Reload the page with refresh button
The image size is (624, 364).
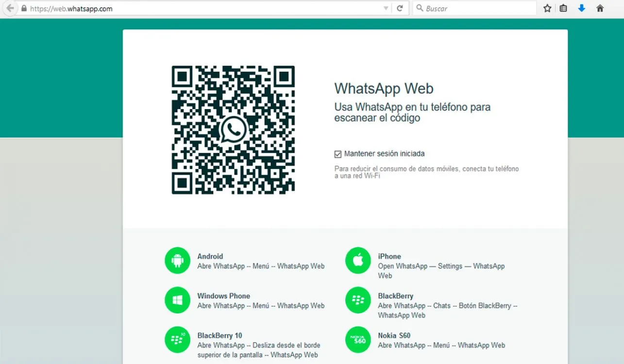pos(400,8)
